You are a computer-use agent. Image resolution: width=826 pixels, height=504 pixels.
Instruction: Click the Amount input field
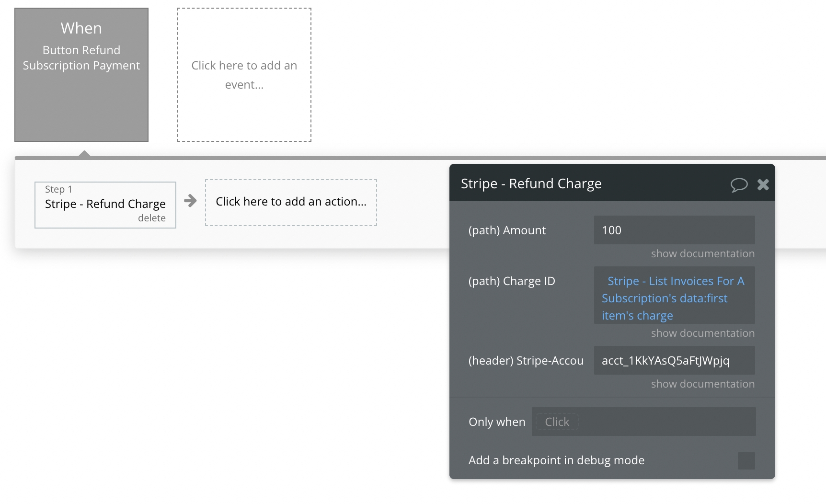674,230
